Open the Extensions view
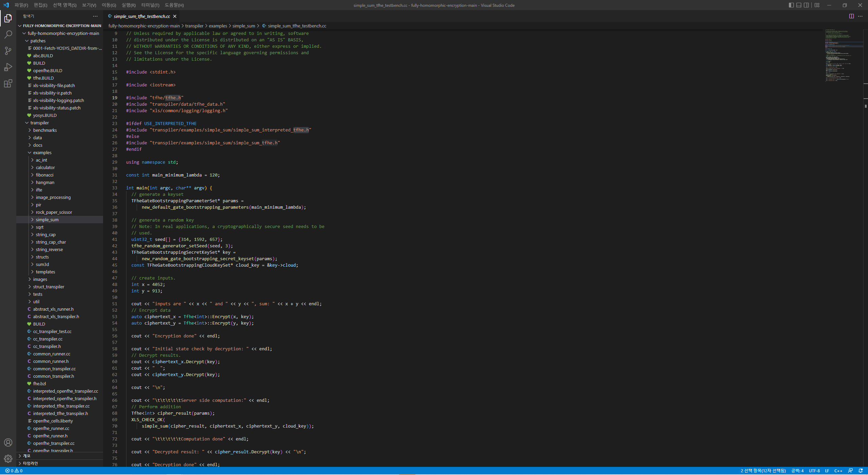This screenshot has height=475, width=868. (8, 83)
